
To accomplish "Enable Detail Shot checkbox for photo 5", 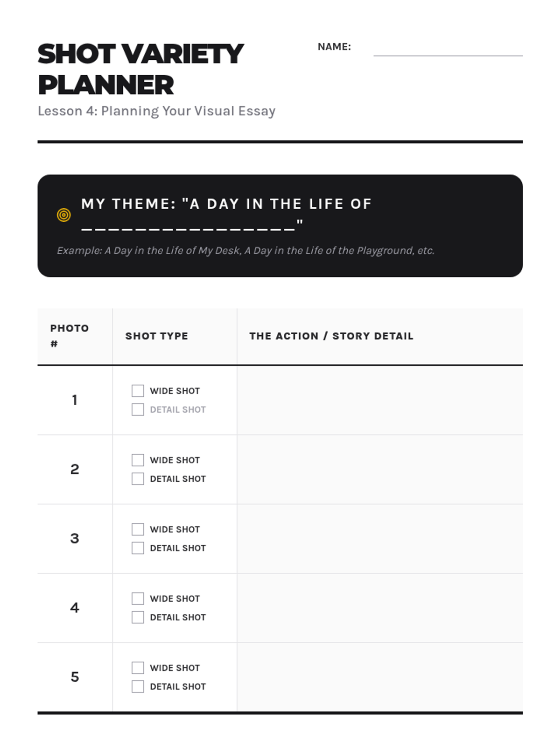I will [x=138, y=686].
